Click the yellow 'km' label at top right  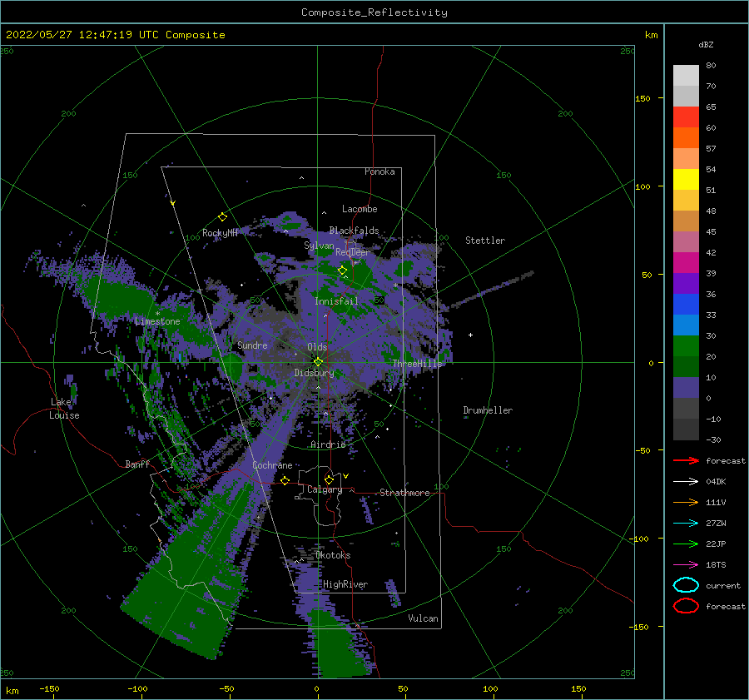point(651,35)
